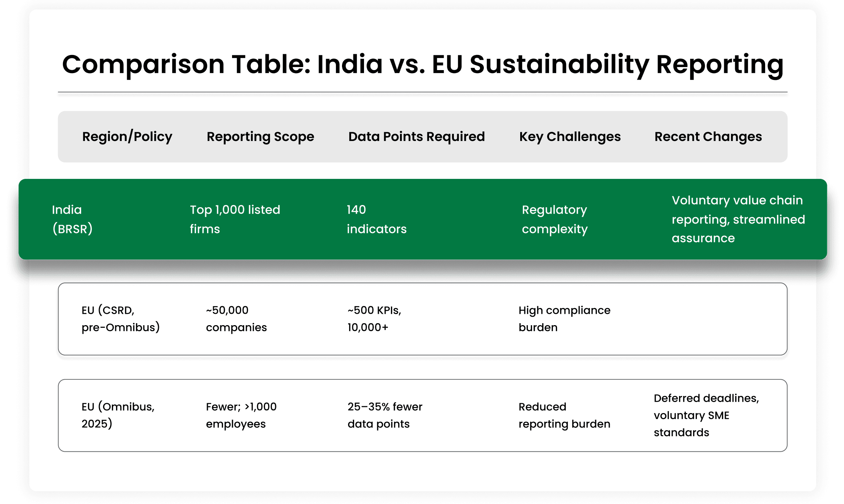Select the Key Challenges column header

569,137
